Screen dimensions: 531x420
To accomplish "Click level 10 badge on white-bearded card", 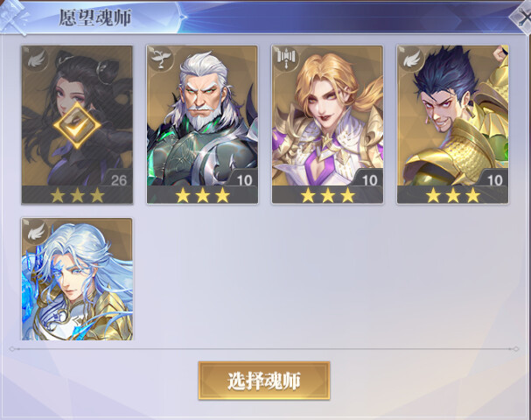I will [244, 180].
